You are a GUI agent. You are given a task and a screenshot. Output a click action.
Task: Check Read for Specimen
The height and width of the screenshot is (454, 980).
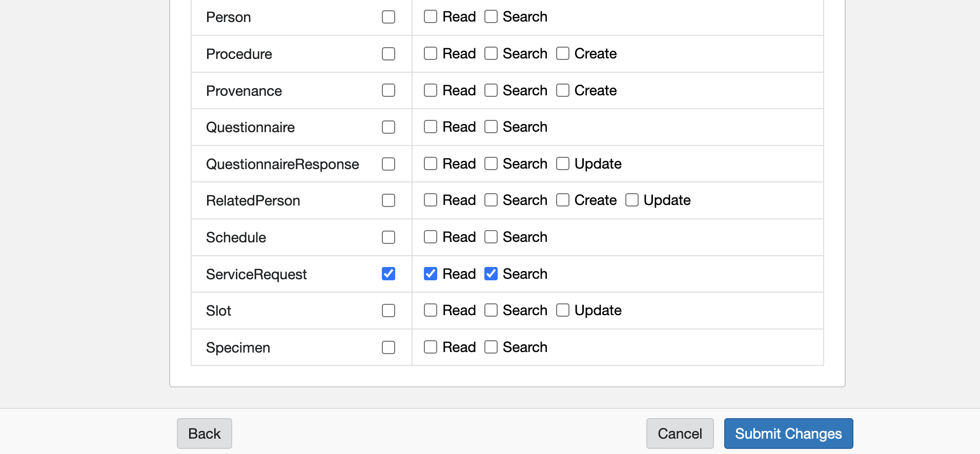coord(431,347)
